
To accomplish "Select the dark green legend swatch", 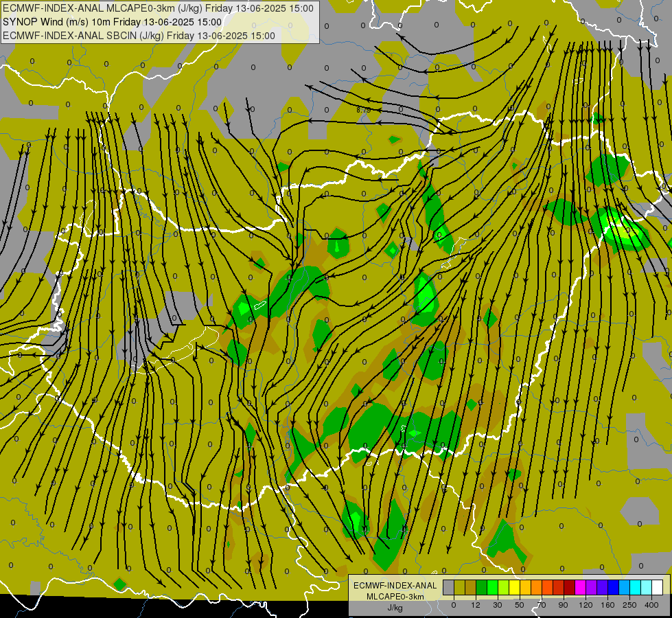I will (482, 587).
